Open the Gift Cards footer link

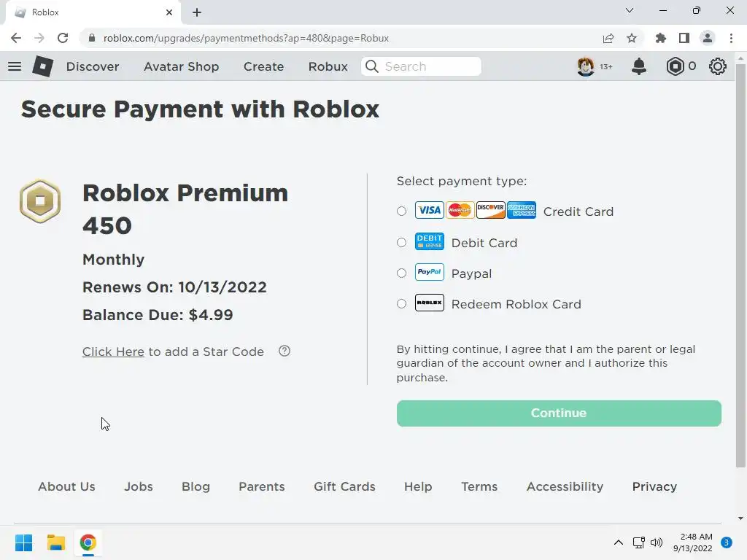[x=344, y=486]
